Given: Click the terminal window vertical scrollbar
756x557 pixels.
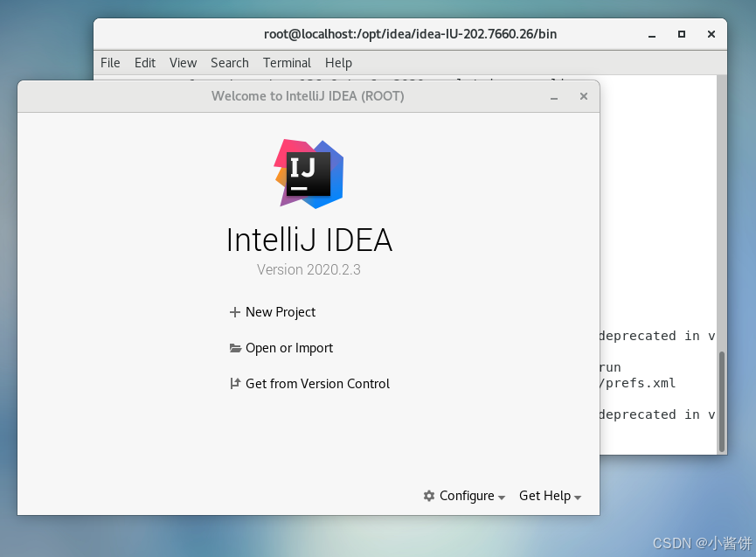Looking at the screenshot, I should click(722, 401).
